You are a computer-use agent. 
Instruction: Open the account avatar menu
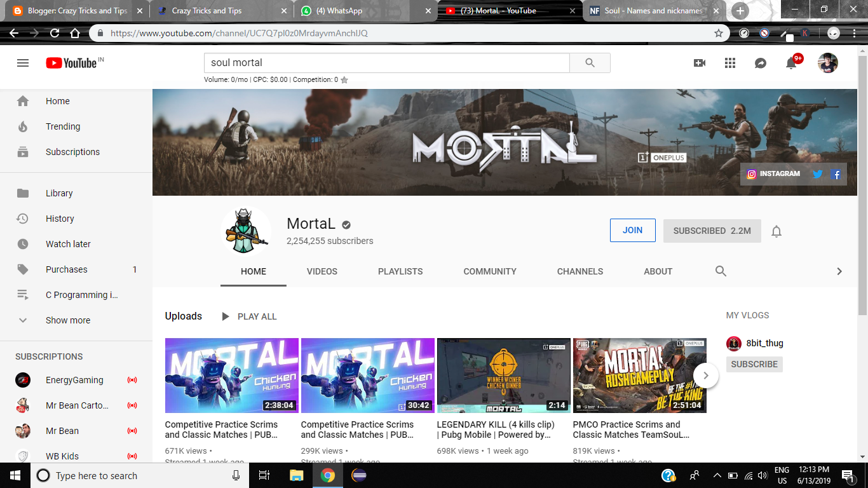827,63
